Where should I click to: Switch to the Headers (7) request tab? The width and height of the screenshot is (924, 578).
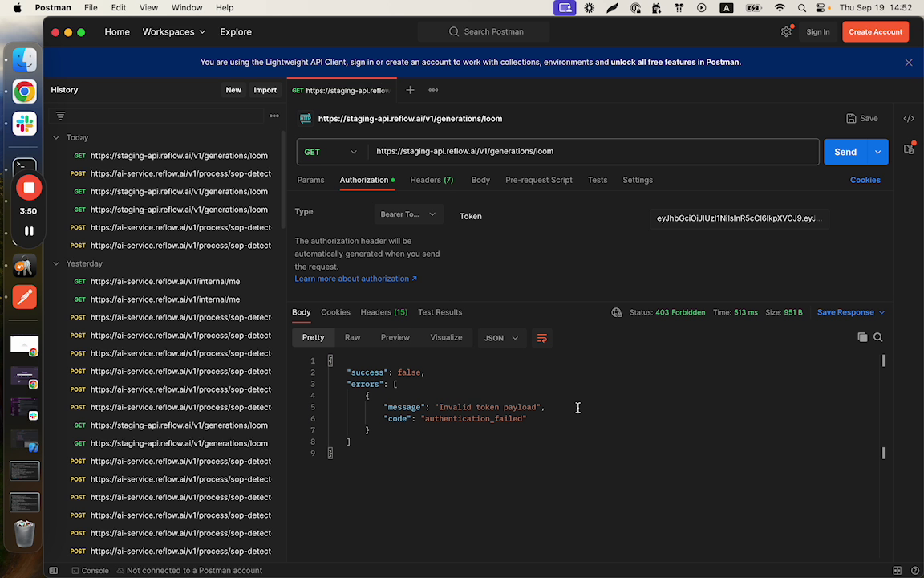coord(432,180)
